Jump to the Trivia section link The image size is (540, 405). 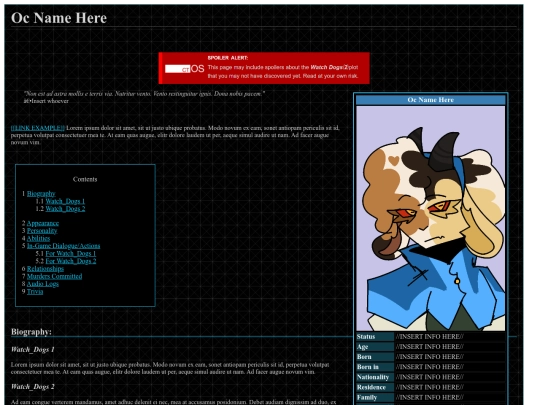coord(35,291)
